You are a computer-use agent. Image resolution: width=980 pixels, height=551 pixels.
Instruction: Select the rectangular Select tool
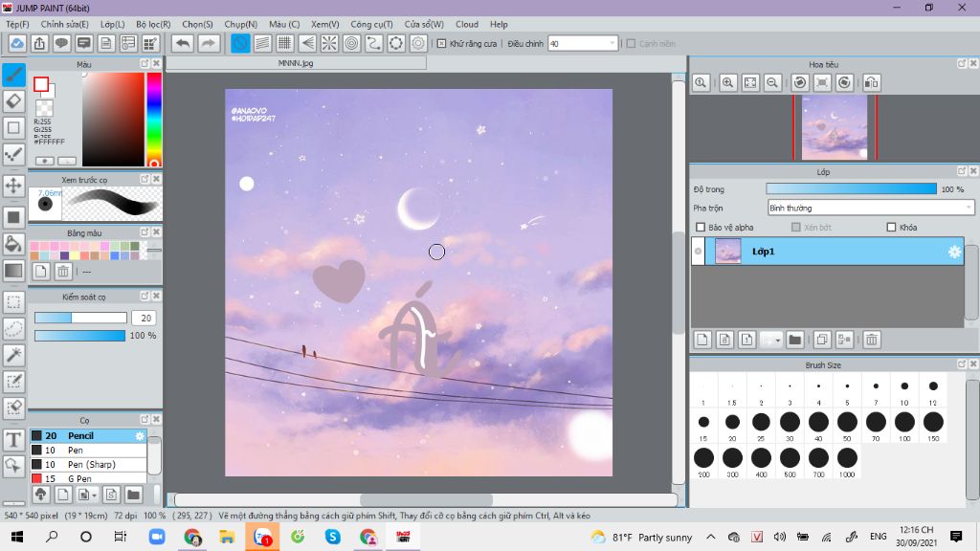click(13, 302)
